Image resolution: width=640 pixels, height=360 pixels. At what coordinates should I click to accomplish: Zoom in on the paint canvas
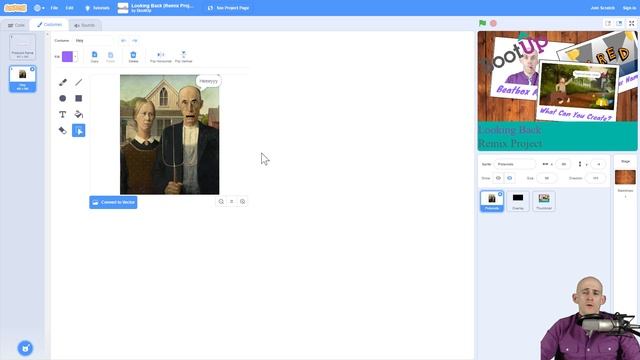coord(242,202)
